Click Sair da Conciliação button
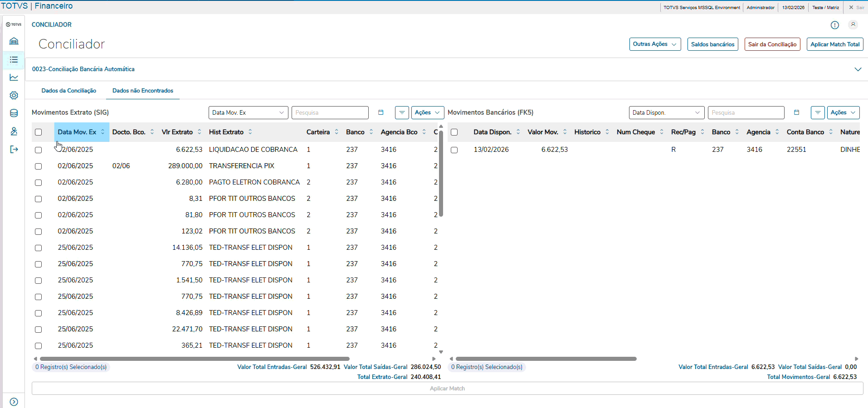This screenshot has width=868, height=408. click(x=772, y=44)
